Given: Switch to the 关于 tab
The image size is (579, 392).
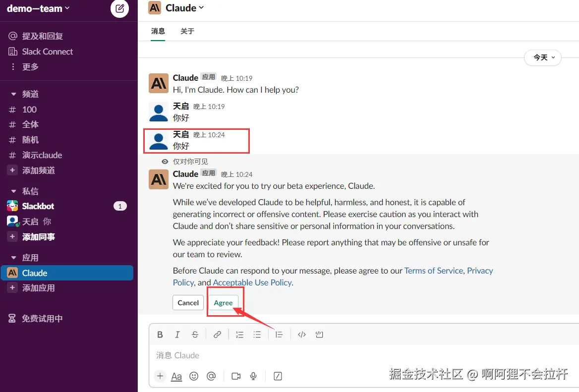Looking at the screenshot, I should coord(187,31).
